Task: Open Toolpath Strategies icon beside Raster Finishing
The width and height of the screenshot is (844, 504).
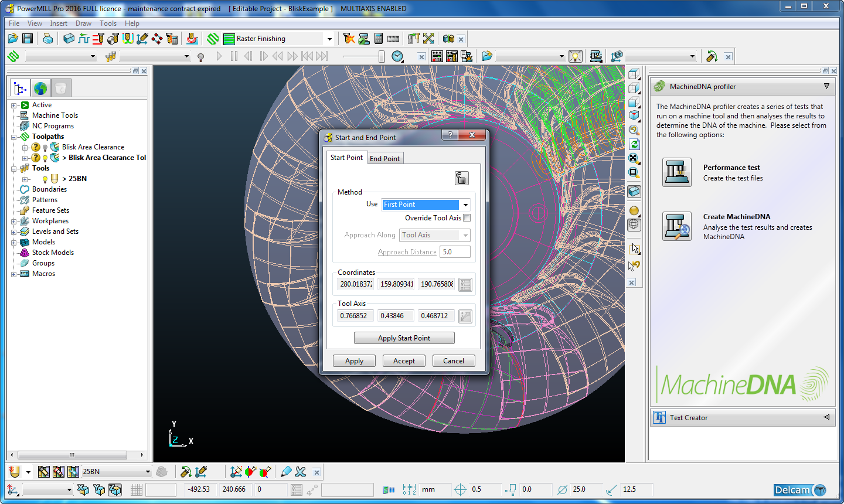Action: click(x=213, y=39)
